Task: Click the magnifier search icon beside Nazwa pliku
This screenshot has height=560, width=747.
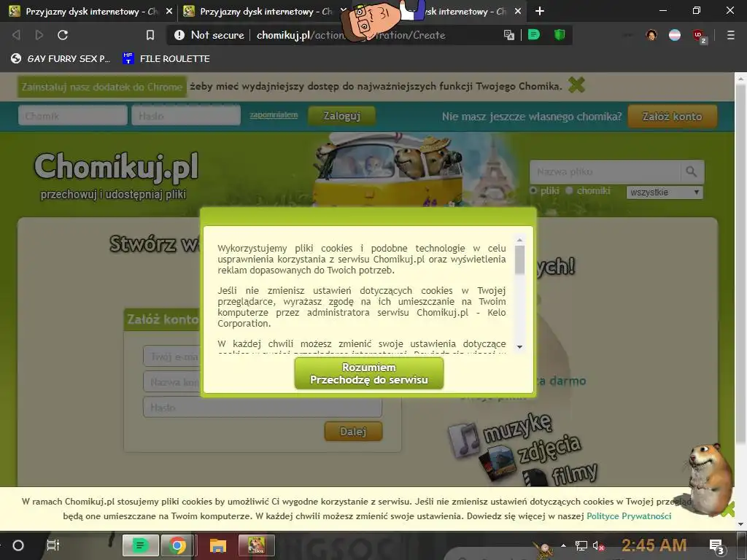Action: [x=692, y=171]
